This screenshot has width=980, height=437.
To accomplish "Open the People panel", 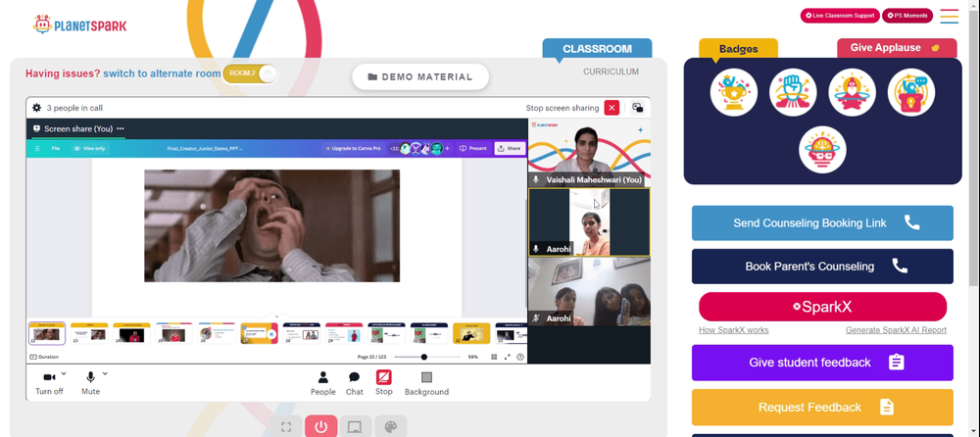I will coord(323,383).
